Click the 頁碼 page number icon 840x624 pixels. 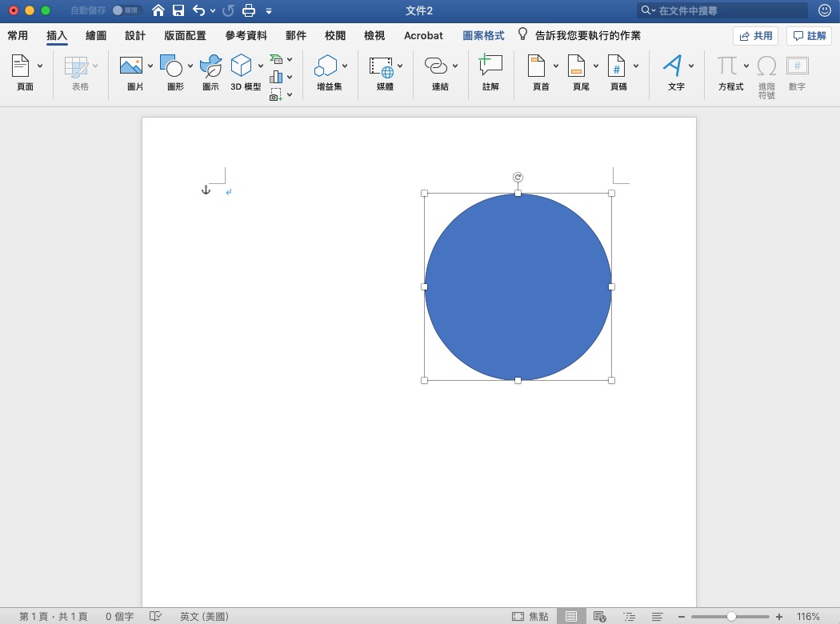(x=615, y=66)
